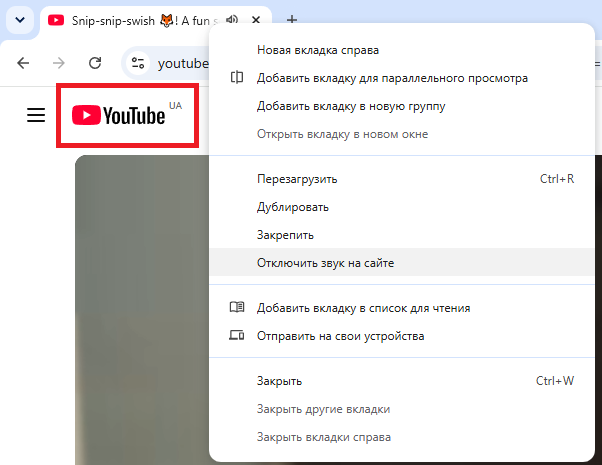Select Закрепить to pin the tab
This screenshot has height=465, width=602.
point(402,235)
